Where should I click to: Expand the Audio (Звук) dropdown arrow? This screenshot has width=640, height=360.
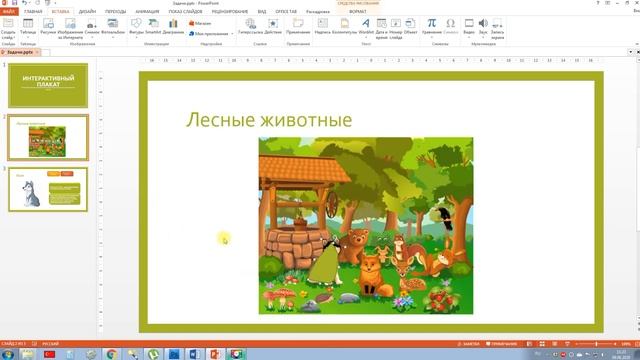483,38
